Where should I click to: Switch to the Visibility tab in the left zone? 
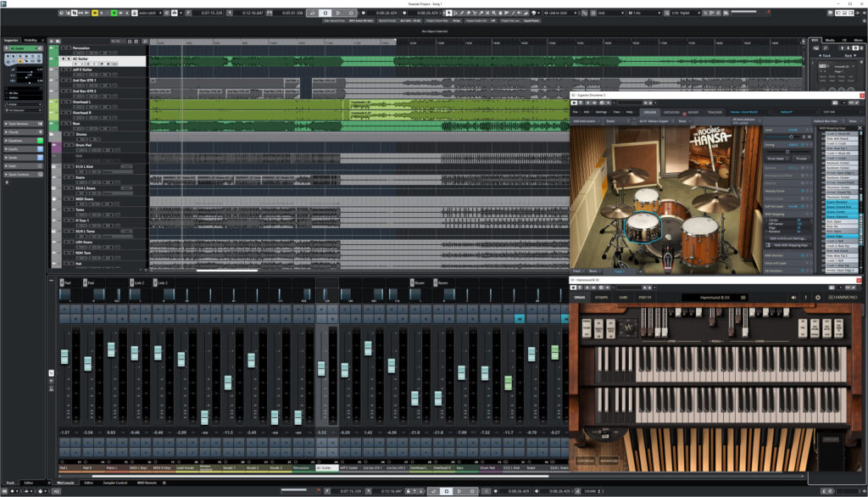coord(31,40)
